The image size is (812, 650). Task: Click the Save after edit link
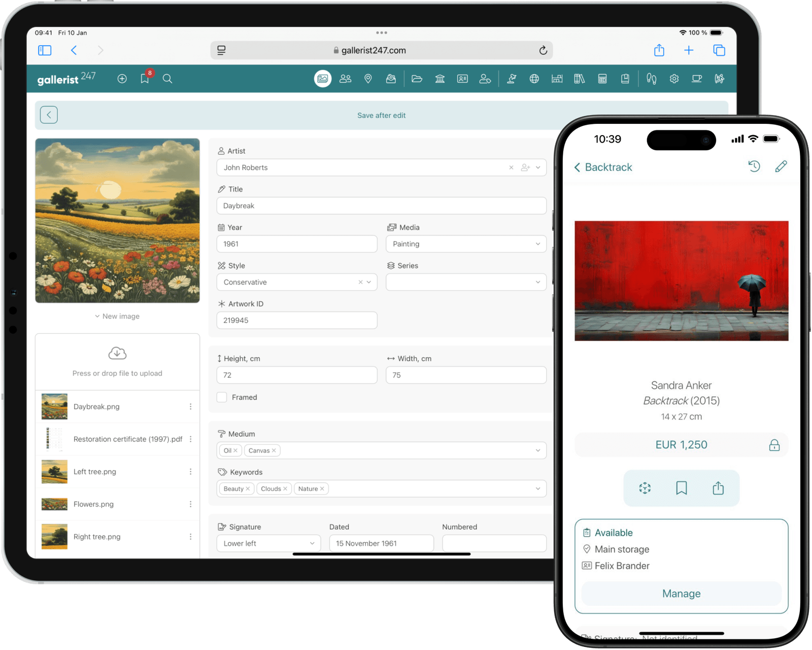point(381,115)
